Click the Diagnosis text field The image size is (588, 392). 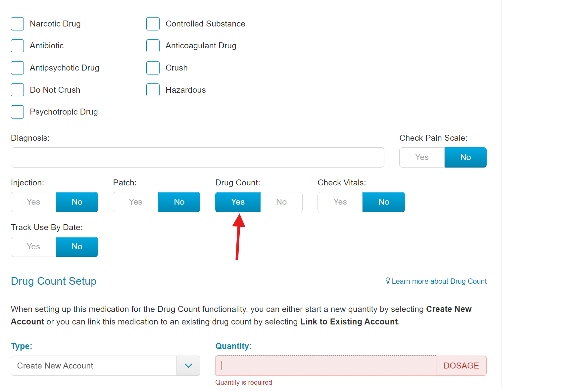pyautogui.click(x=198, y=157)
